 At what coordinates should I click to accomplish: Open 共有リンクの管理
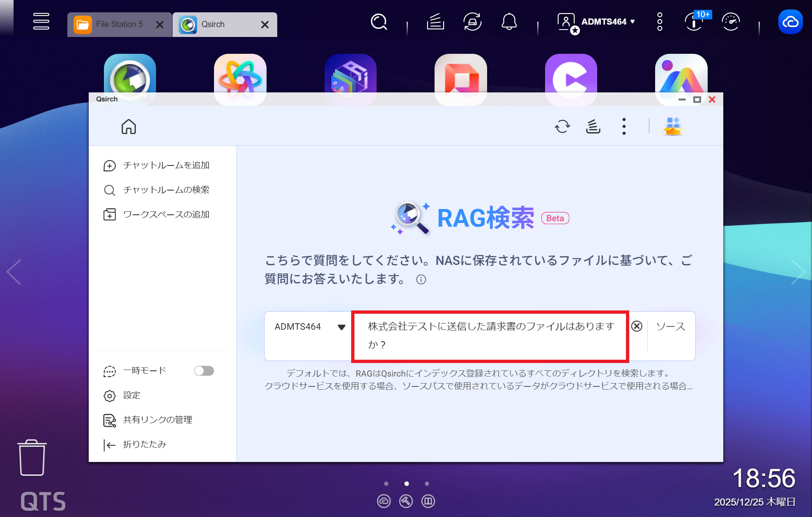pos(157,420)
